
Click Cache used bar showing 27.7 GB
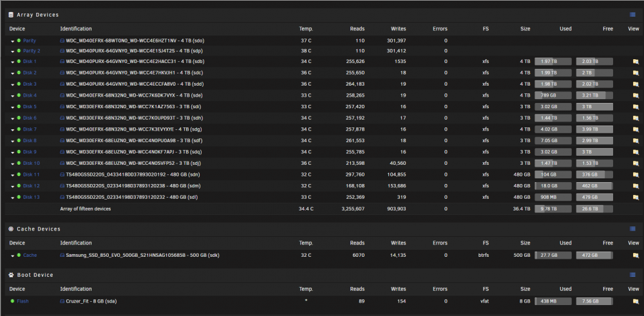[x=553, y=256]
